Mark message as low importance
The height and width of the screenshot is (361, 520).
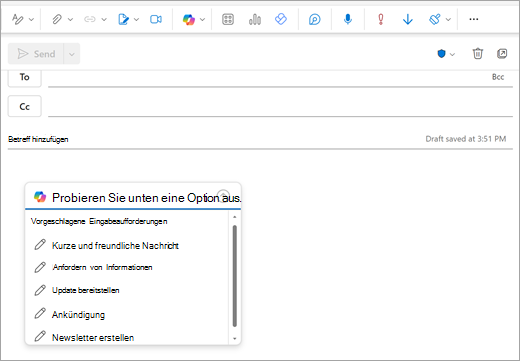pyautogui.click(x=408, y=19)
